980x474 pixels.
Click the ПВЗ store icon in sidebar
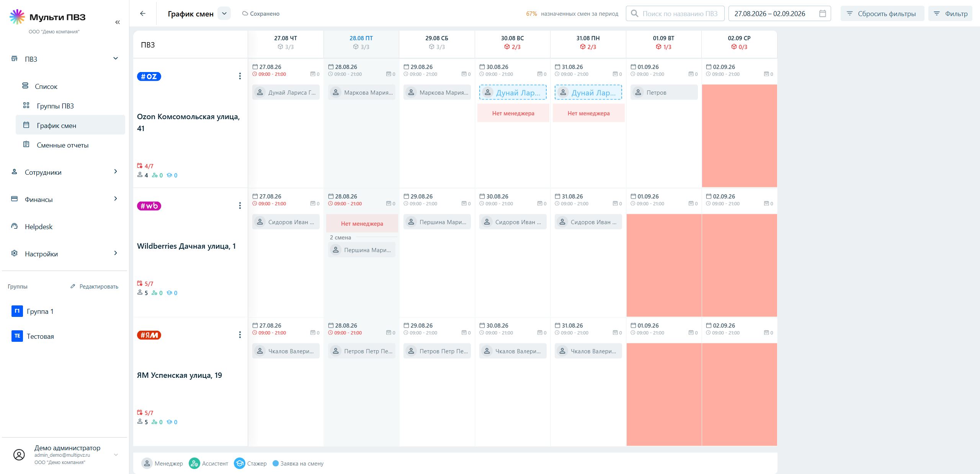click(x=15, y=59)
